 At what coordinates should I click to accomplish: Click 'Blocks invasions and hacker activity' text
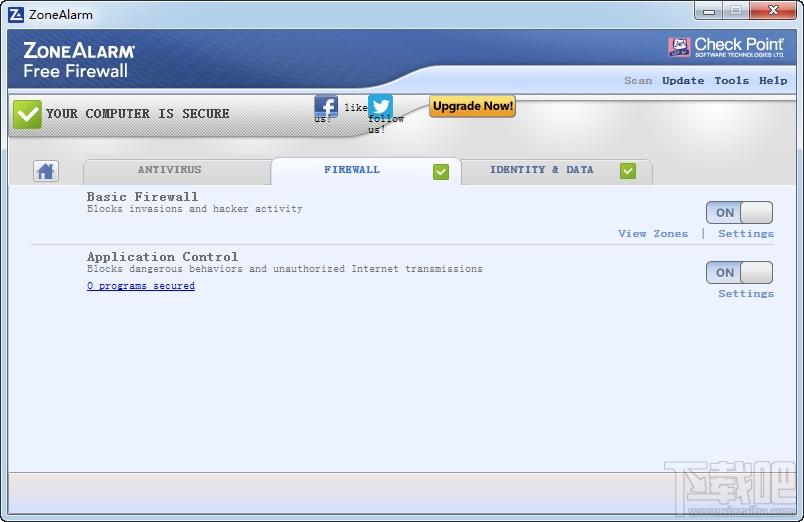(x=194, y=209)
